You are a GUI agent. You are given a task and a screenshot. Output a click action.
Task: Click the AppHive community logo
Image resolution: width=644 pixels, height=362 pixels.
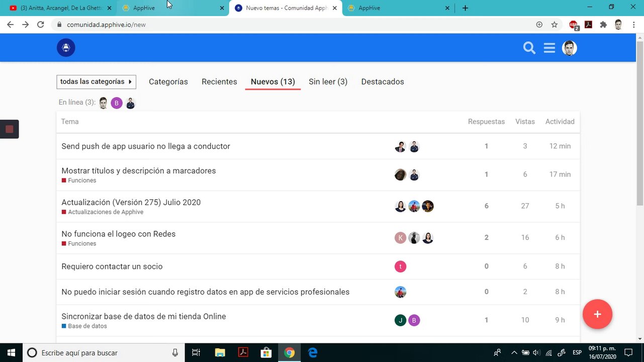(66, 48)
